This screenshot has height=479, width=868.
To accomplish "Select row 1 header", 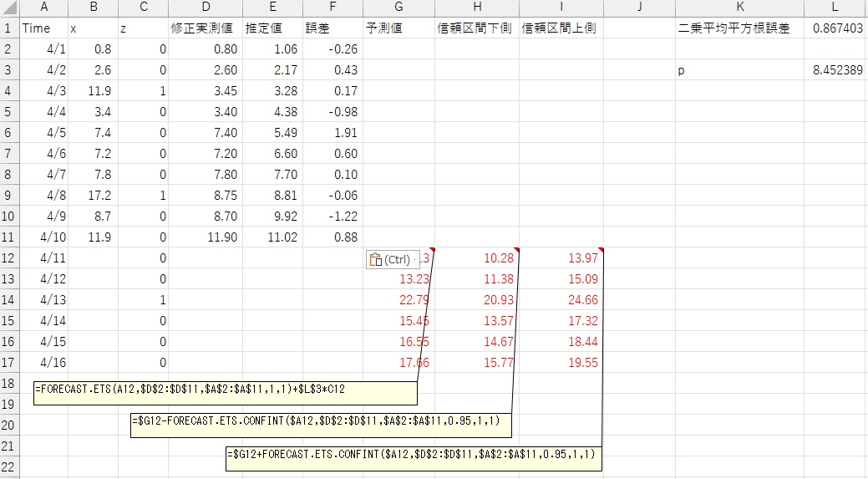I will click(x=8, y=28).
